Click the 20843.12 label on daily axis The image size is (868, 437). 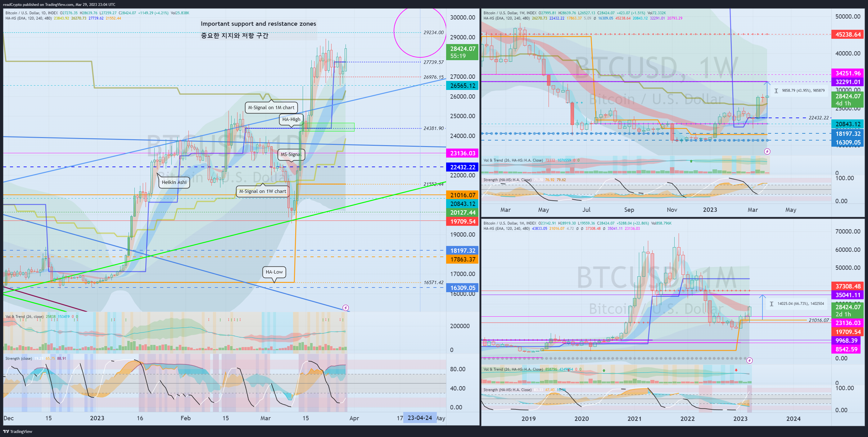pyautogui.click(x=462, y=204)
